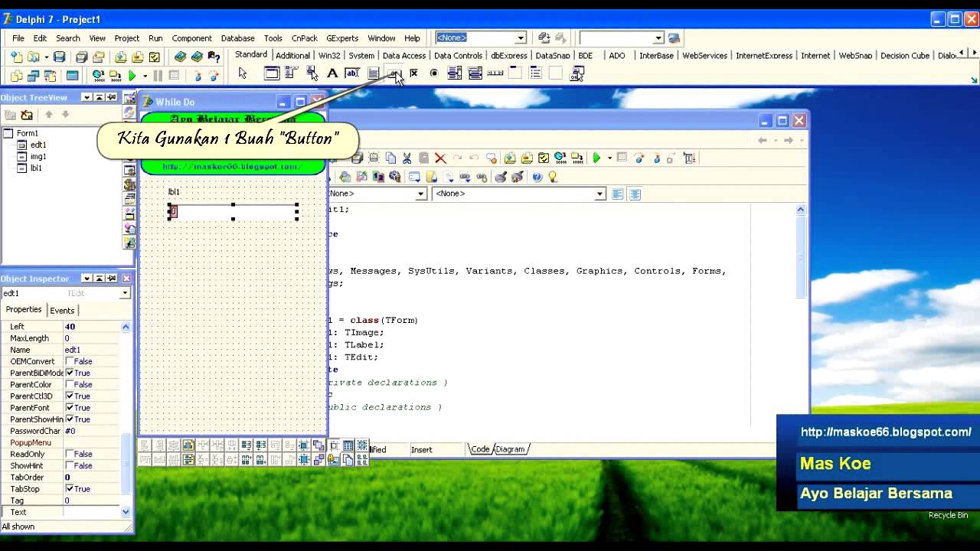Switch to the Win32 palette tab
980x551 pixels.
(329, 55)
